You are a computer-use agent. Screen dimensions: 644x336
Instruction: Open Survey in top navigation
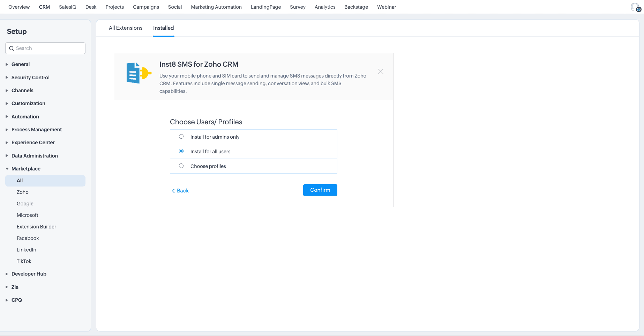tap(298, 7)
